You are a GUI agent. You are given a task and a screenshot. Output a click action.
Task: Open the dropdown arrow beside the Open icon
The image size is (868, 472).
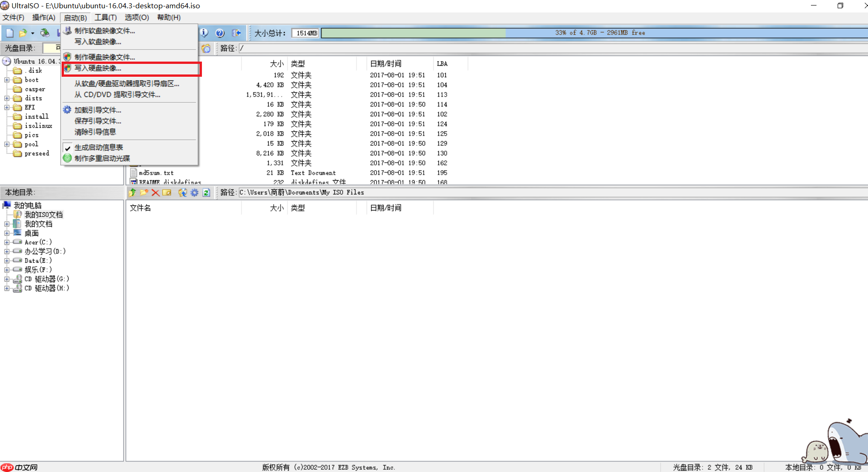[x=33, y=33]
